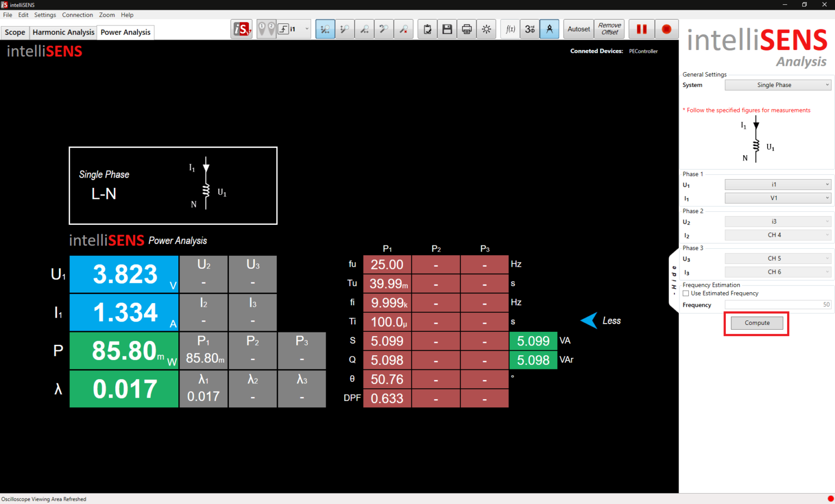Activate the 3-Phase analysis icon
Viewport: 835px width, 504px height.
(529, 29)
